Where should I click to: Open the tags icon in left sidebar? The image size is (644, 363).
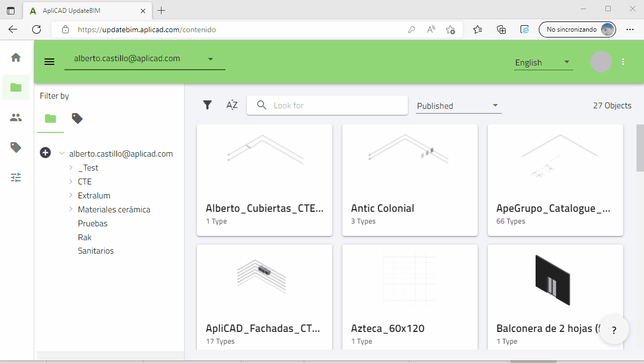pos(16,147)
